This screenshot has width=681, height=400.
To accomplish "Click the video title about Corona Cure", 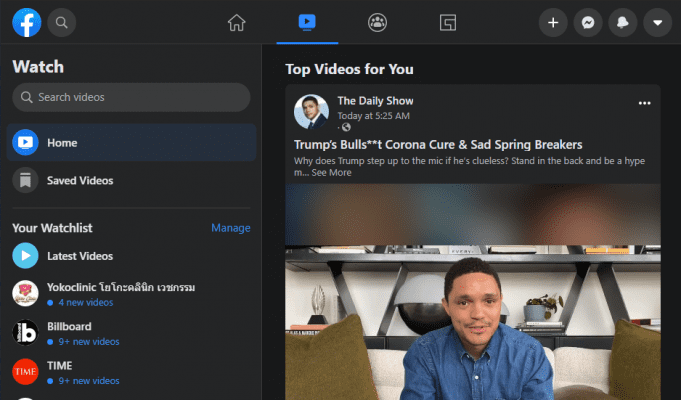I will [438, 144].
